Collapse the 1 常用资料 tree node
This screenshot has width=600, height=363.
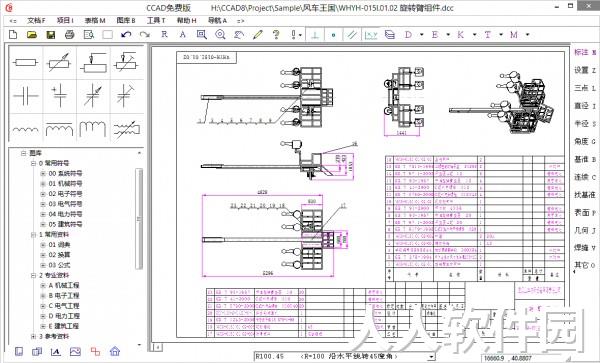coord(34,234)
